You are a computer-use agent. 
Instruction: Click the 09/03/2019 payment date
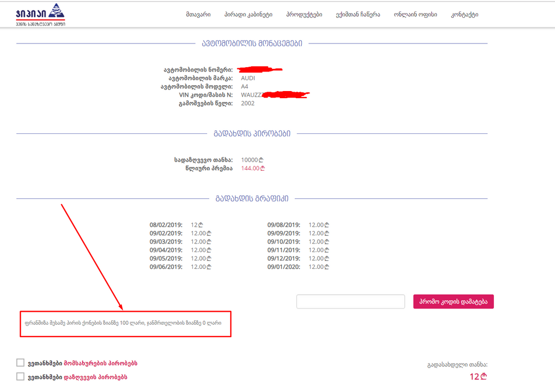pos(166,242)
